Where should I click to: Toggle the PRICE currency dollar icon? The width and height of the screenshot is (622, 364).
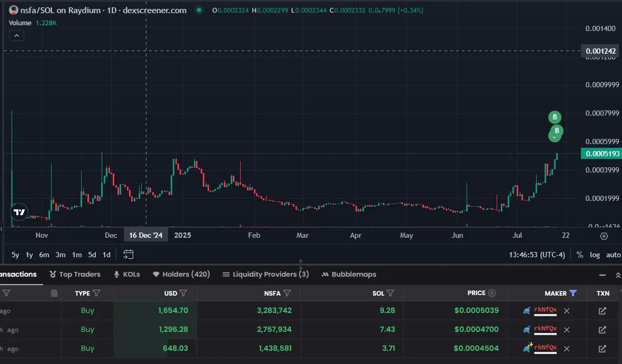point(492,292)
